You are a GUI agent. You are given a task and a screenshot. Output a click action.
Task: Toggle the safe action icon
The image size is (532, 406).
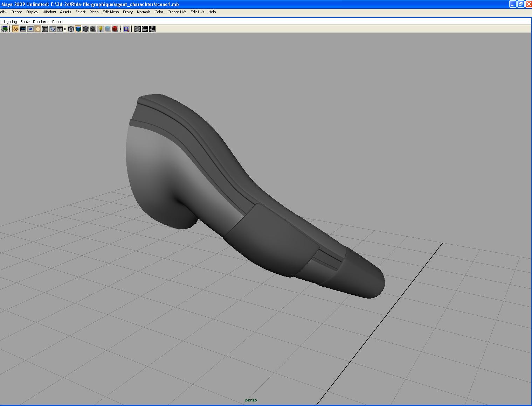point(53,29)
